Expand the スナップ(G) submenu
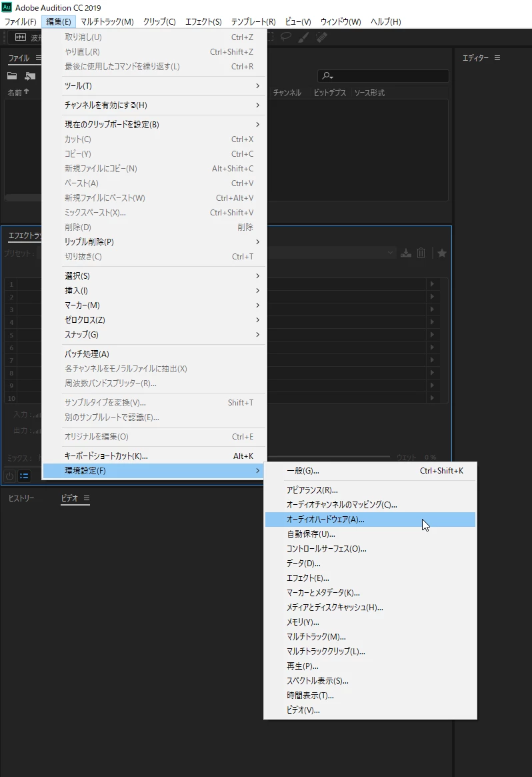The image size is (532, 777). coord(154,335)
